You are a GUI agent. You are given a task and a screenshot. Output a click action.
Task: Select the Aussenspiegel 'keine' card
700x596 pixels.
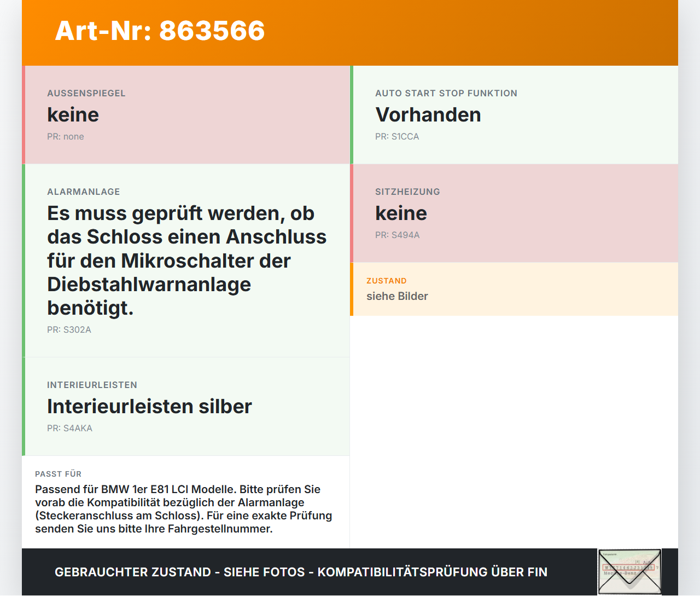click(x=186, y=115)
